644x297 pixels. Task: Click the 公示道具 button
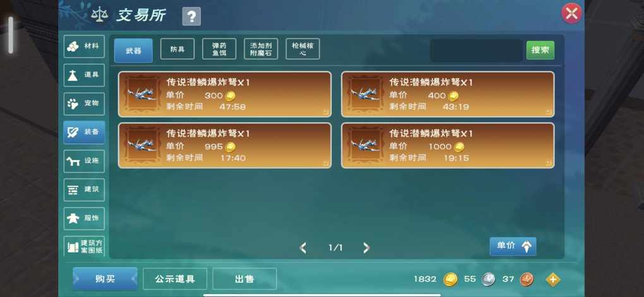[175, 279]
